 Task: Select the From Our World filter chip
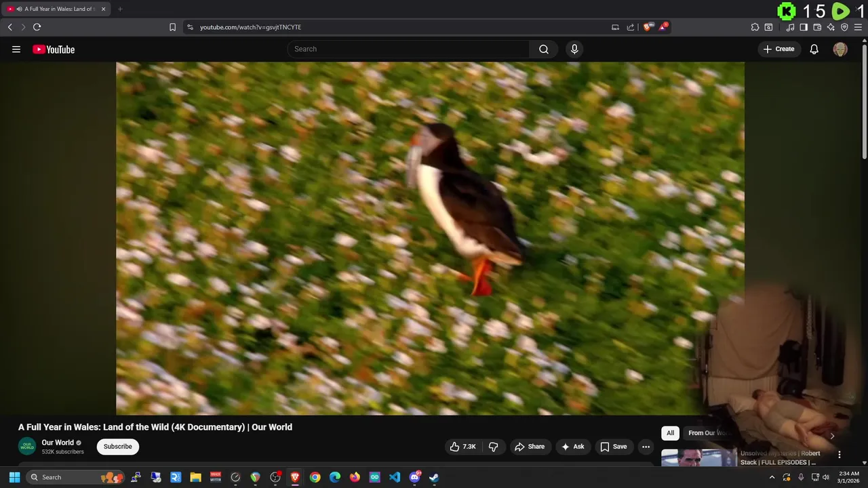pyautogui.click(x=708, y=433)
